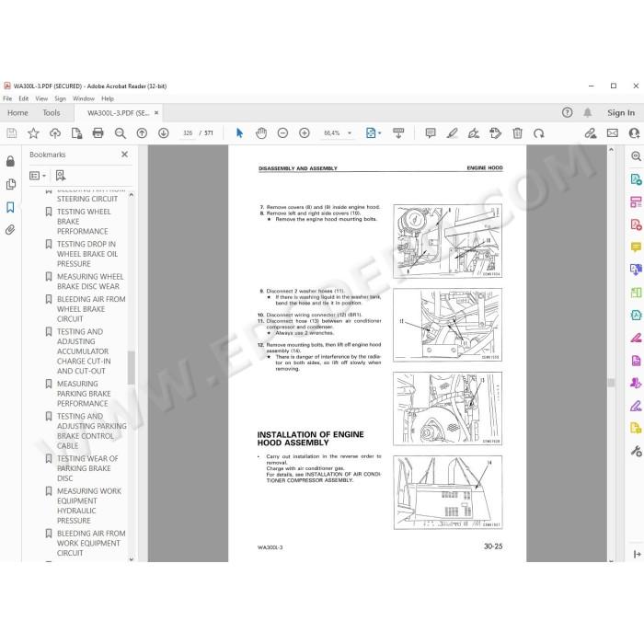
Task: Open the bookmarks options dropdown
Action: click(38, 176)
